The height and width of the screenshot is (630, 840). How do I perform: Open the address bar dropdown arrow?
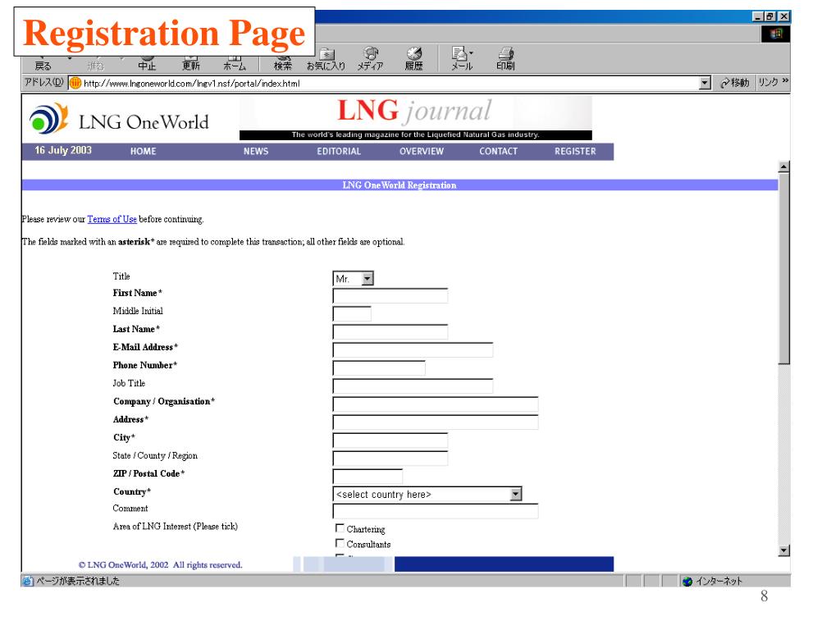tap(705, 83)
